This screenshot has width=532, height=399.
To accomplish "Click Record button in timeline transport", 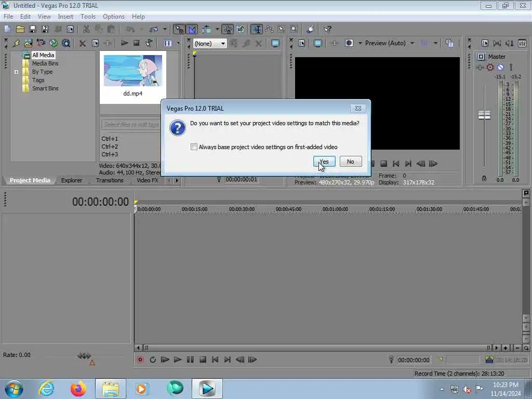I will click(140, 360).
